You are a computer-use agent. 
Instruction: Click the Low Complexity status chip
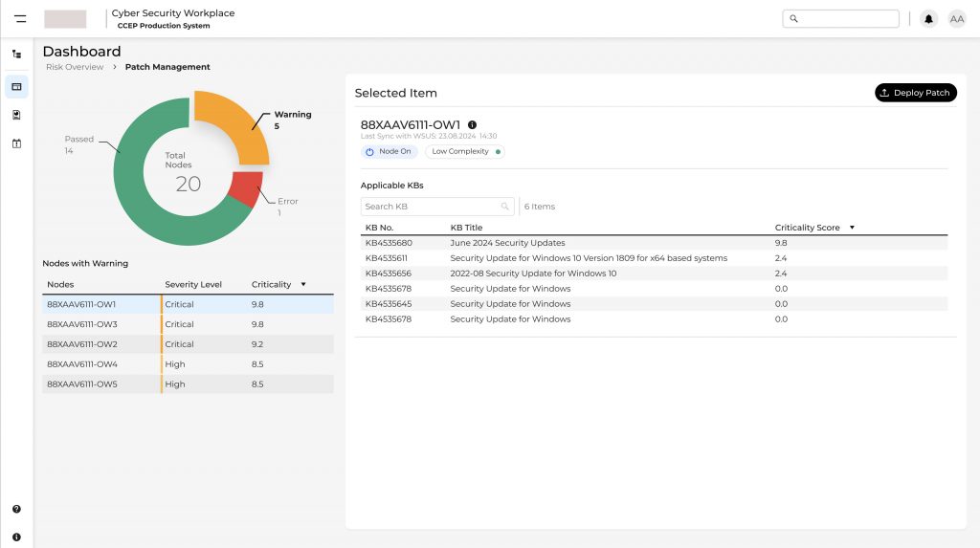[465, 152]
